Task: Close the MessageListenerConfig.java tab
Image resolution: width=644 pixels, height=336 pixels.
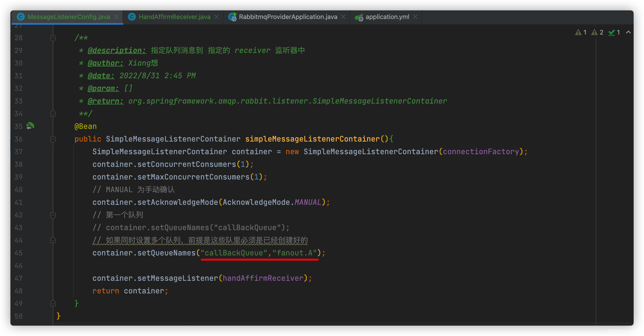Action: 116,17
